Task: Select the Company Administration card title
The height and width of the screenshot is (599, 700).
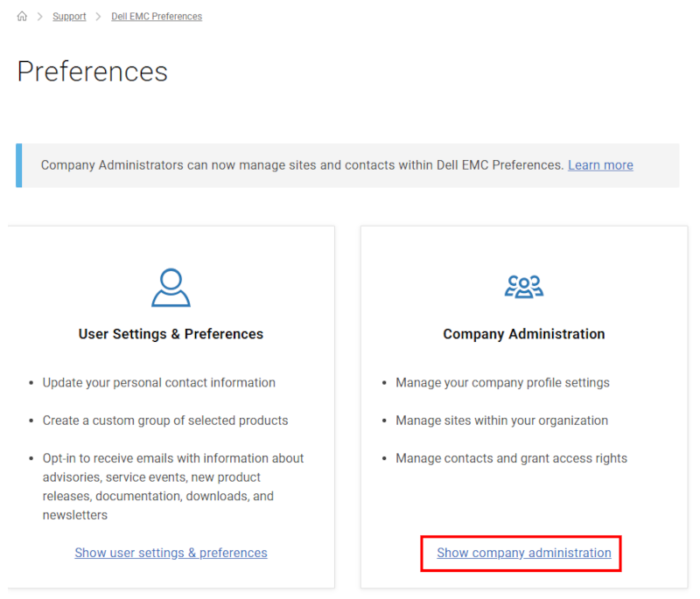Action: tap(523, 334)
